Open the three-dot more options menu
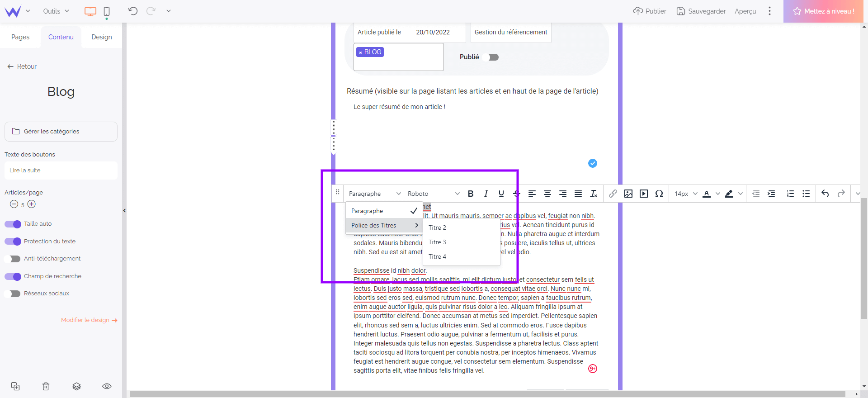Screen dimensions: 868x398 (x=769, y=11)
